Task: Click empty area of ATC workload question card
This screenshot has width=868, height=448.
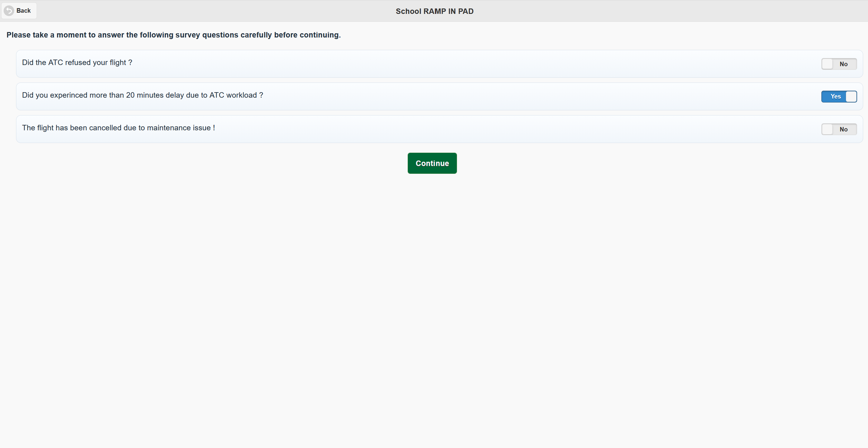Action: pos(505,97)
